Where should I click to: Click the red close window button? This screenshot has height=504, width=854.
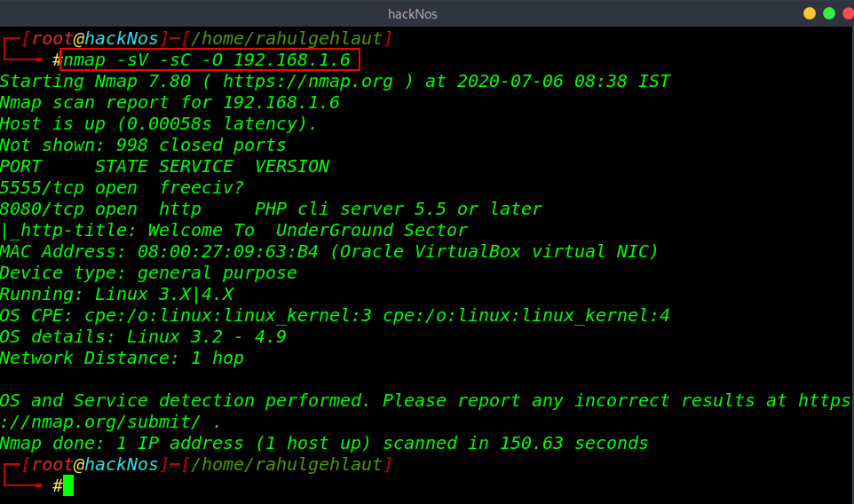click(848, 13)
